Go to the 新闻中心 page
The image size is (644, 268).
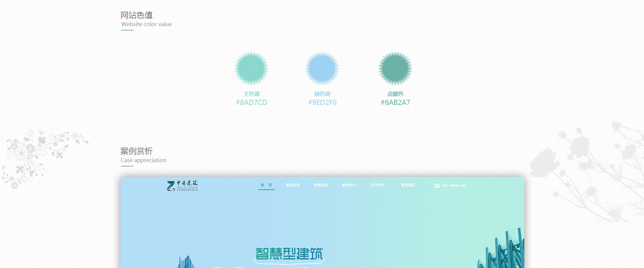point(348,185)
